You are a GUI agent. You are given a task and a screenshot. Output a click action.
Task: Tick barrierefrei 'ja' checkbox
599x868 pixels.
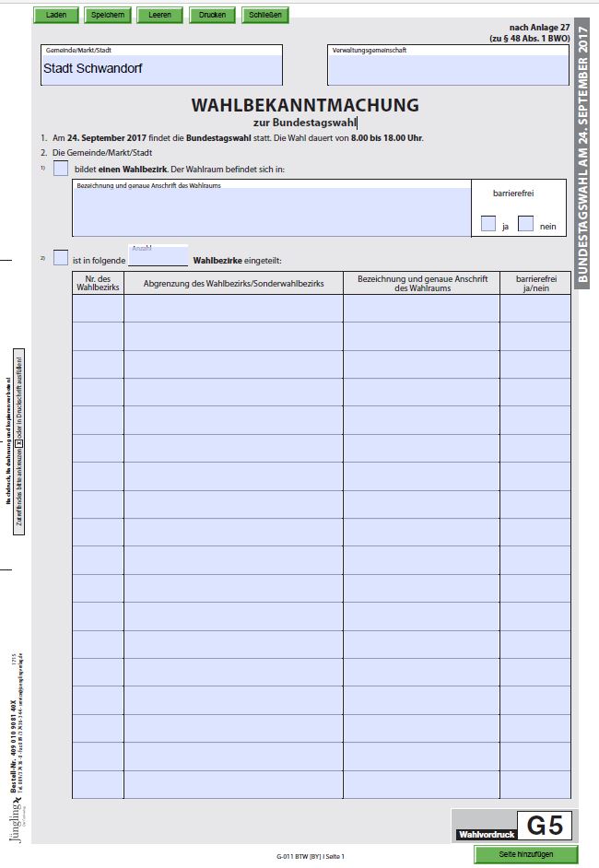pyautogui.click(x=488, y=224)
